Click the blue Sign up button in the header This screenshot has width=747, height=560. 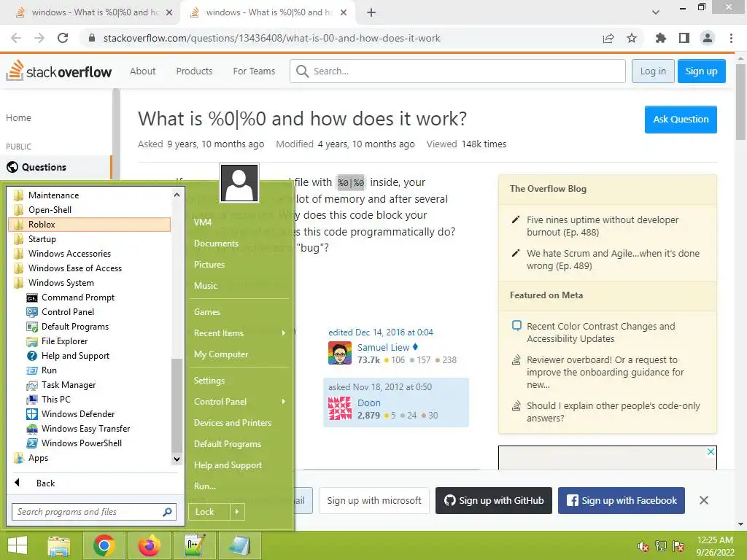pos(701,71)
